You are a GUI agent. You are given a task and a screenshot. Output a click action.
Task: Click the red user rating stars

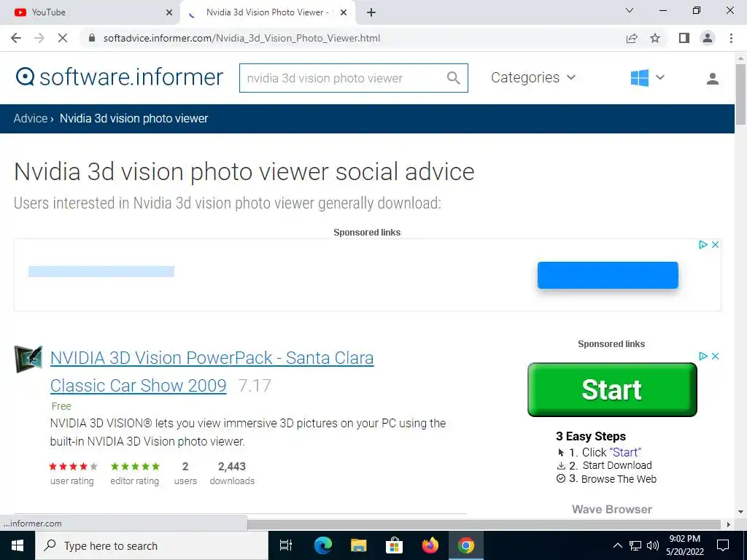(73, 467)
